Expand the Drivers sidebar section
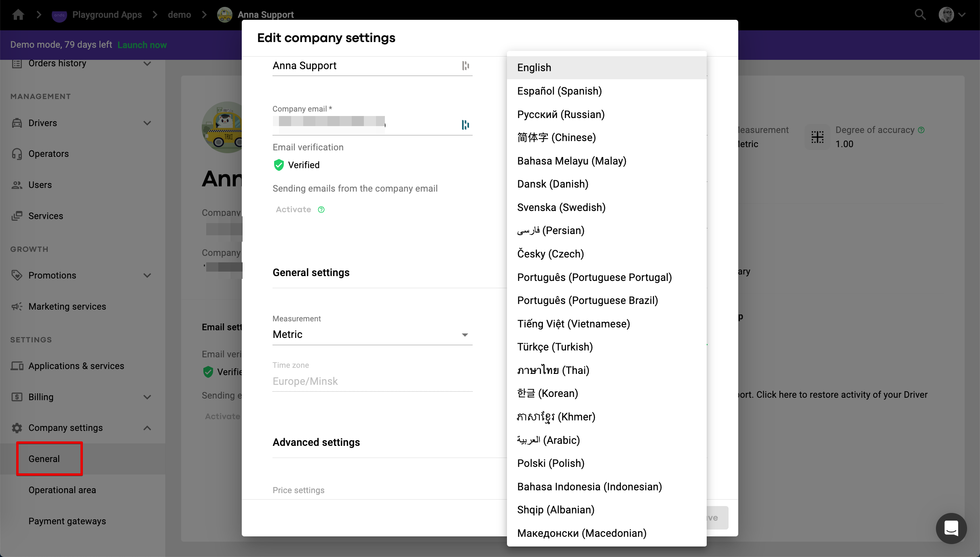The width and height of the screenshot is (980, 557). (147, 123)
